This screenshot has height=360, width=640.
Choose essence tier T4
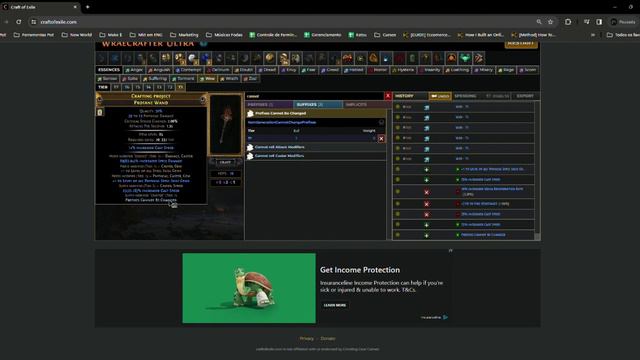[x=149, y=87]
